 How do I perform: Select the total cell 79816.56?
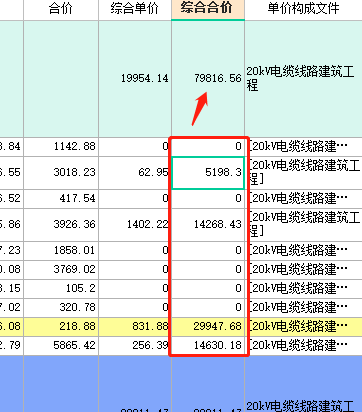[208, 79]
